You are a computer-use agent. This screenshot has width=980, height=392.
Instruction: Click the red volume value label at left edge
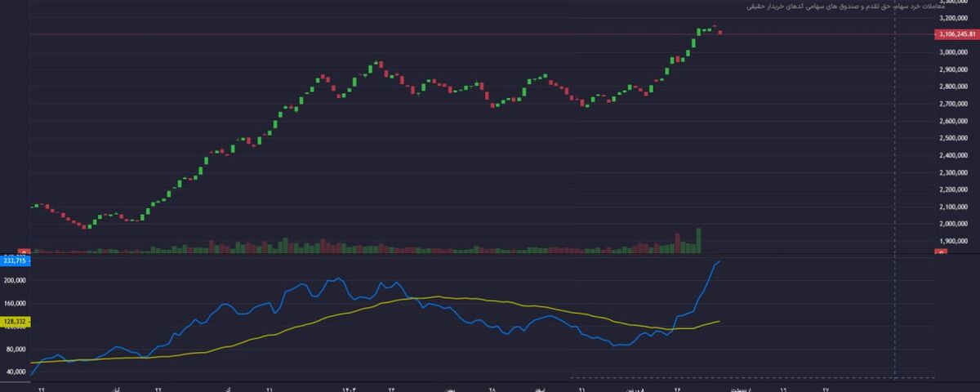tap(24, 252)
